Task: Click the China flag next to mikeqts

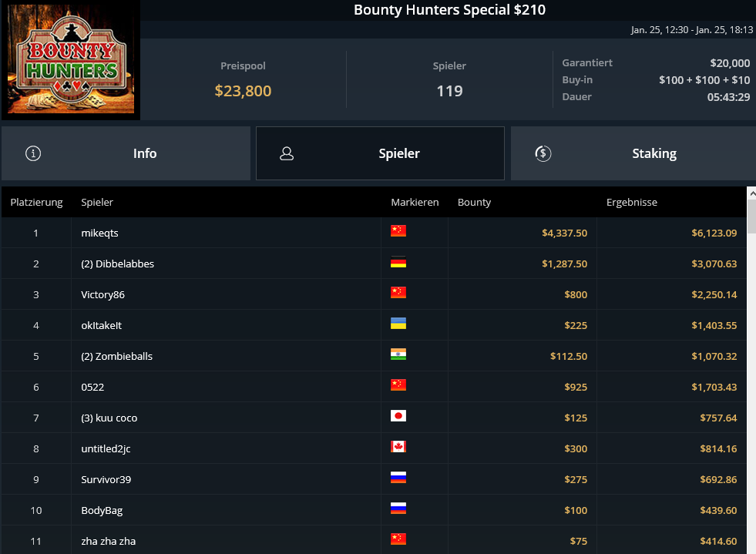Action: (398, 231)
